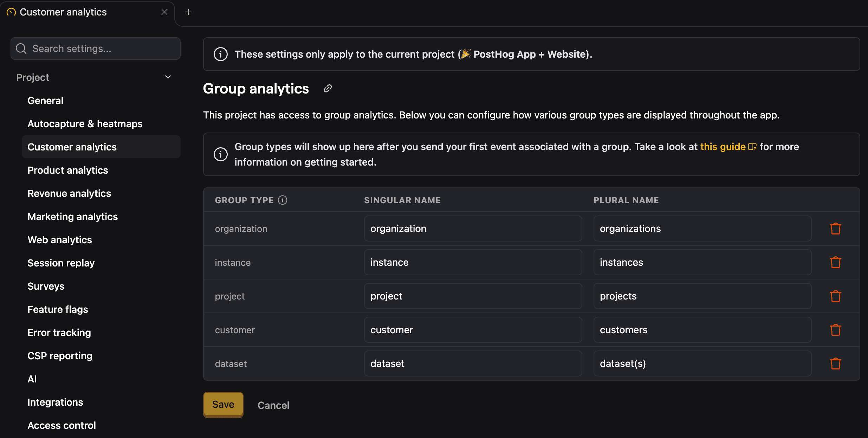Open Product analytics settings
Viewport: 868px width, 438px height.
click(67, 170)
